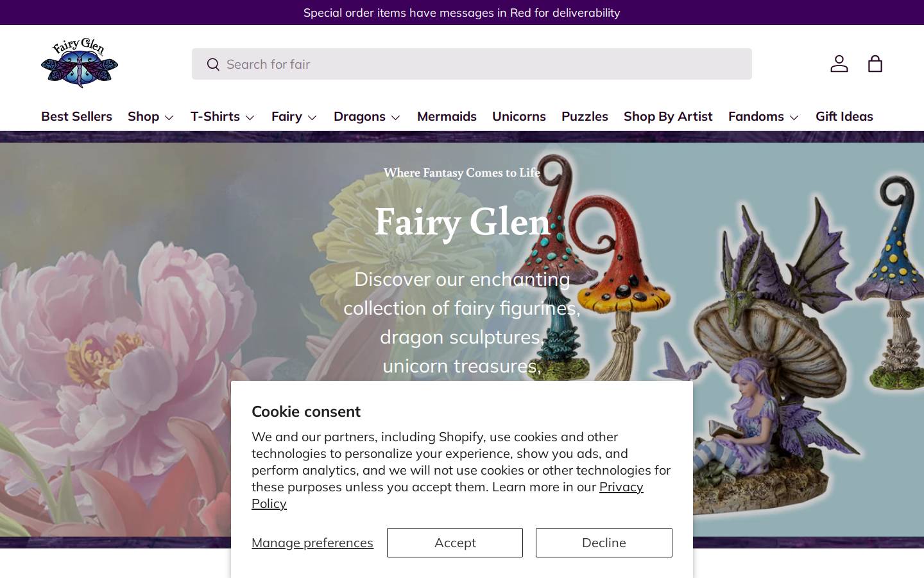The height and width of the screenshot is (578, 924).
Task: Click the special order announcement banner
Action: (x=462, y=12)
